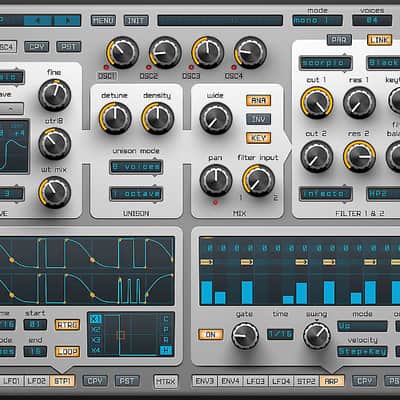The image size is (400, 400).
Task: Open the unison mode 8 voices dropdown
Action: point(136,167)
